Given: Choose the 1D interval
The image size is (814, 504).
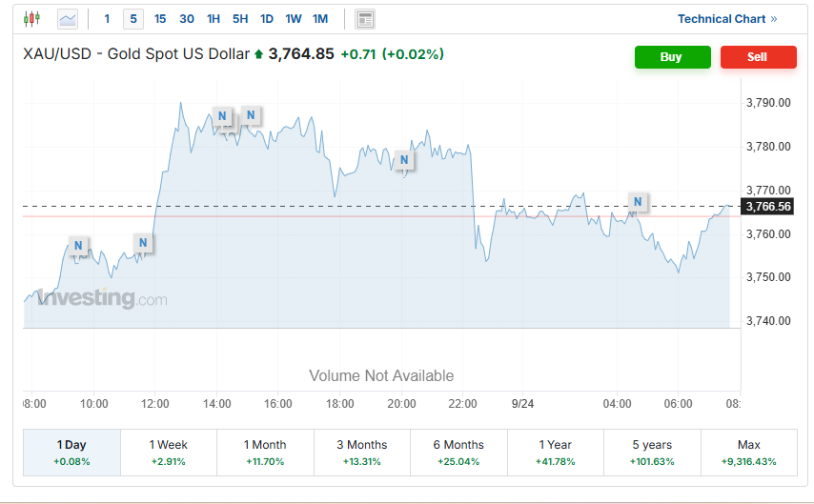Looking at the screenshot, I should (x=267, y=19).
